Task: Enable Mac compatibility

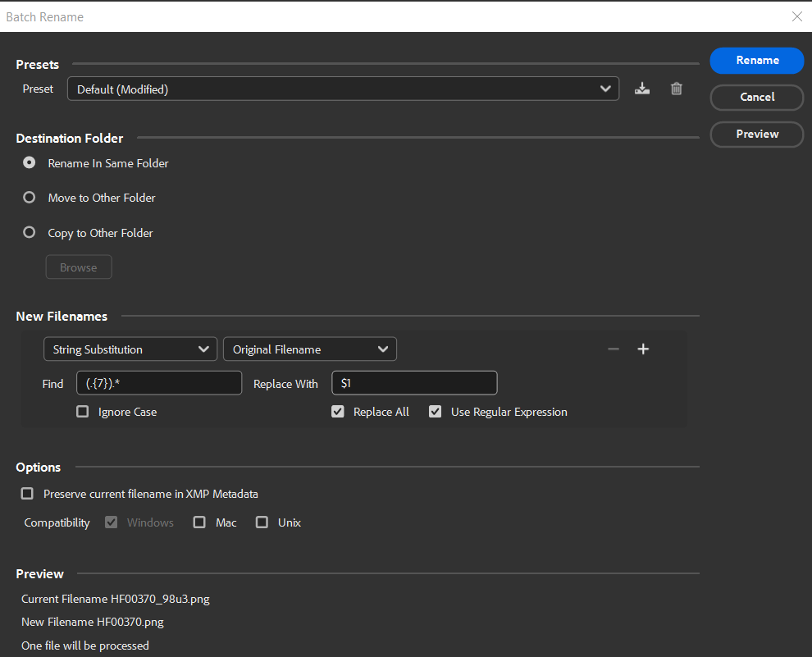Action: coord(199,522)
